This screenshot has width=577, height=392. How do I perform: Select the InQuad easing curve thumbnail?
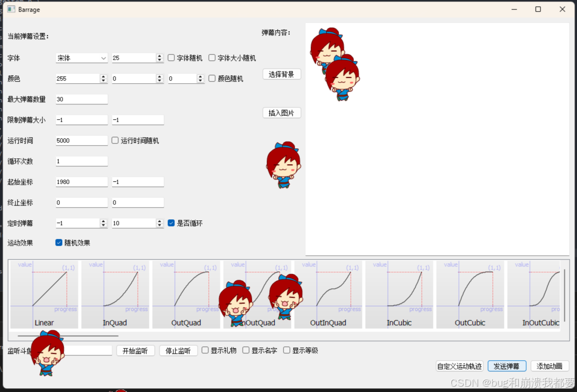pos(115,295)
